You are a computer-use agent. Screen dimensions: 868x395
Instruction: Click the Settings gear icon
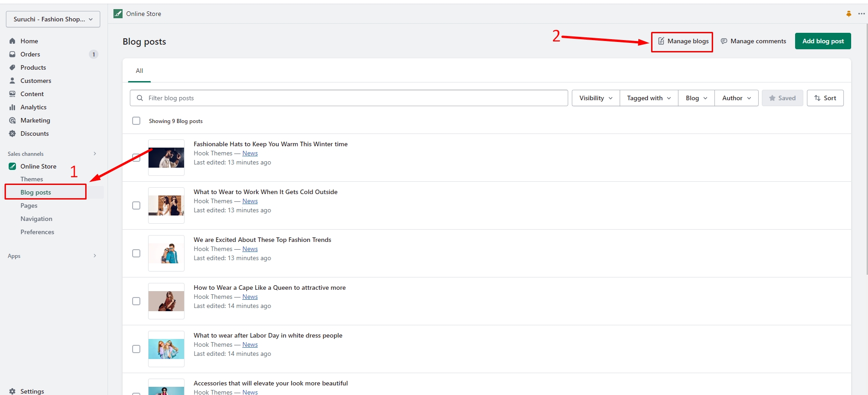click(x=12, y=391)
